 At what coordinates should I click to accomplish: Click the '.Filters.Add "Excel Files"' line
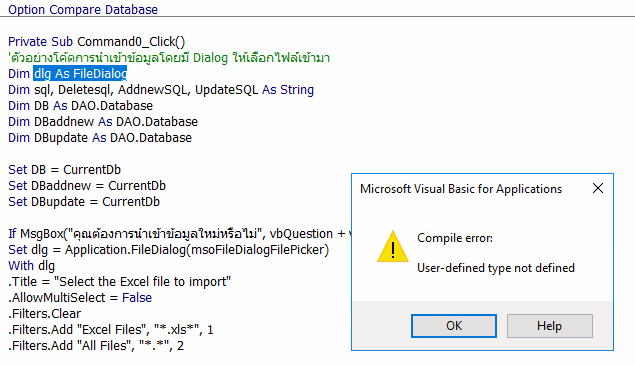(x=111, y=330)
